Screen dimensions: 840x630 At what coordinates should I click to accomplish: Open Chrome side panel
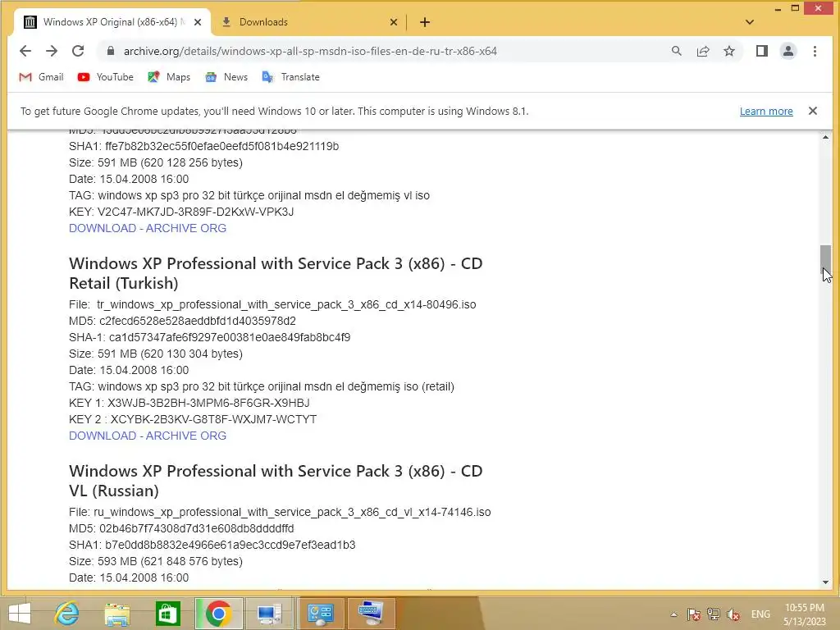[762, 51]
